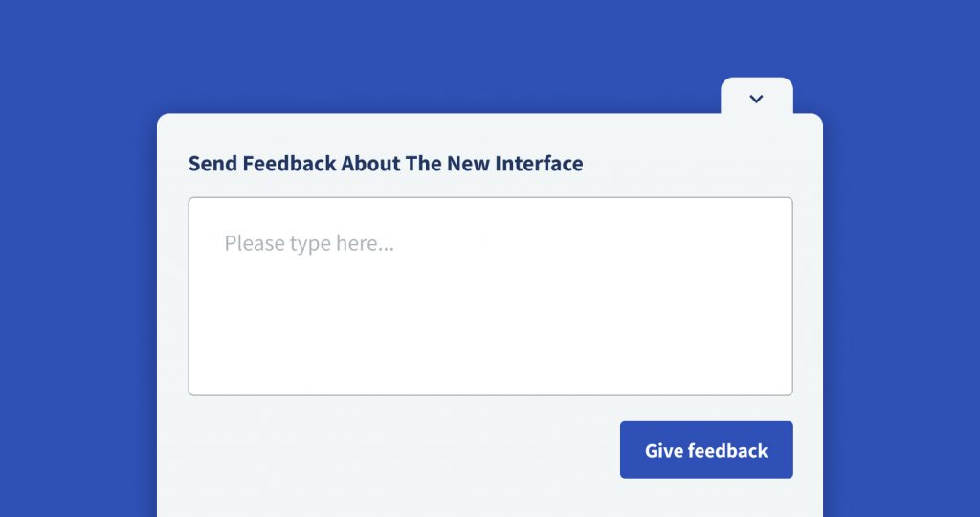Minimize the feedback widget with the chevron
The image size is (980, 517).
(x=756, y=98)
